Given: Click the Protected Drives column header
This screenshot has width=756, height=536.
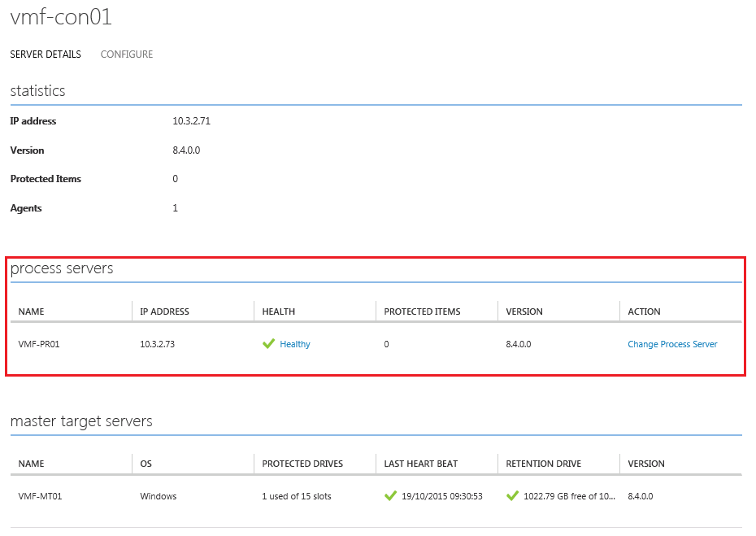Looking at the screenshot, I should click(x=302, y=464).
